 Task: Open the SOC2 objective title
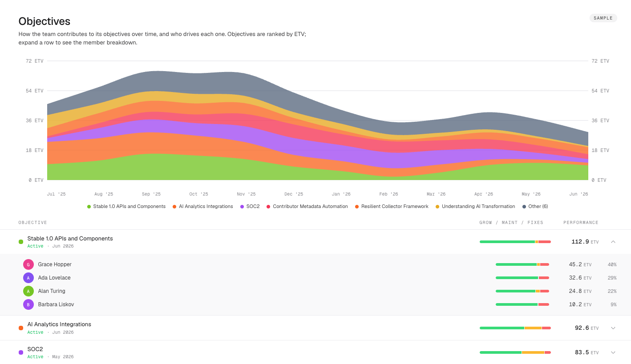(35, 349)
